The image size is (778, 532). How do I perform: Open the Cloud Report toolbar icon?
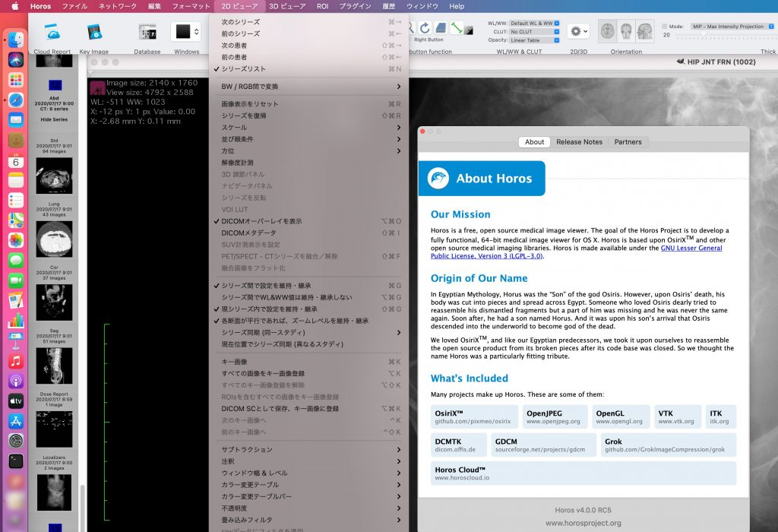point(52,32)
